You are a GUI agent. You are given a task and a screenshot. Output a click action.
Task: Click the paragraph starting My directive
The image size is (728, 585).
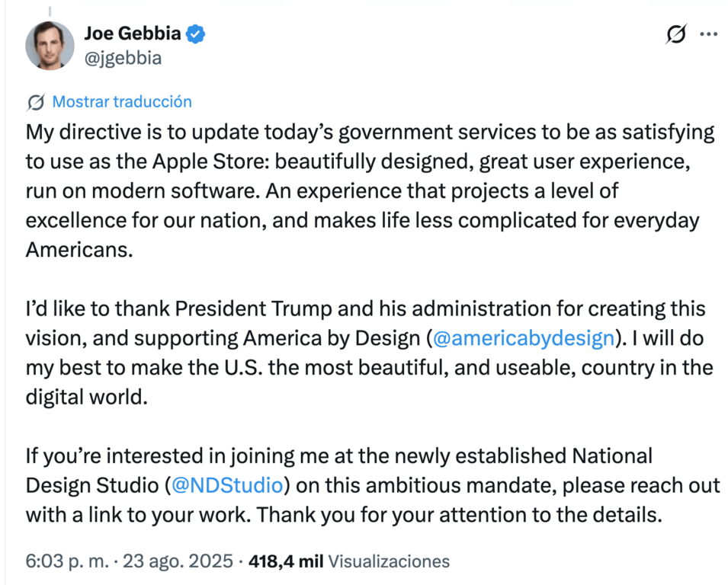click(x=370, y=190)
